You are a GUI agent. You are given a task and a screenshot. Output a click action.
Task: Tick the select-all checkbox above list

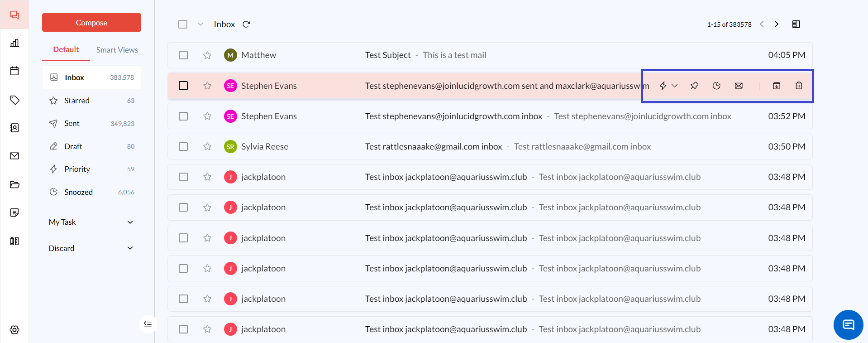pos(183,24)
